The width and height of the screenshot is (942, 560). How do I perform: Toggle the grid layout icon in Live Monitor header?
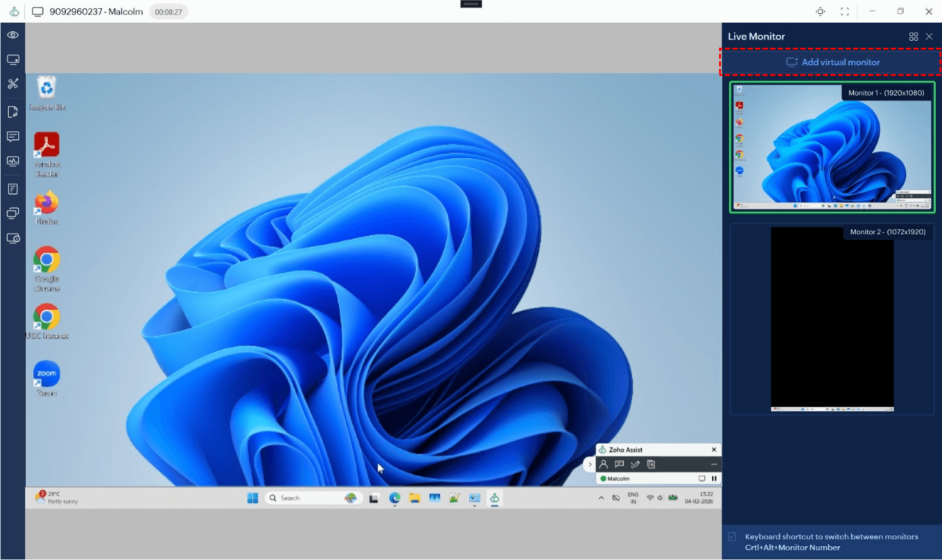[x=913, y=37]
